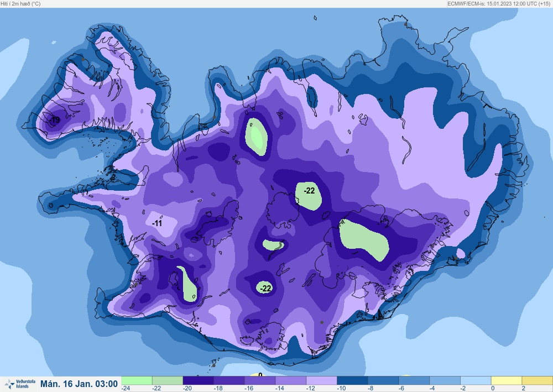Pick the blue -8 legend swatch
The height and width of the screenshot is (392, 553).
click(x=383, y=380)
